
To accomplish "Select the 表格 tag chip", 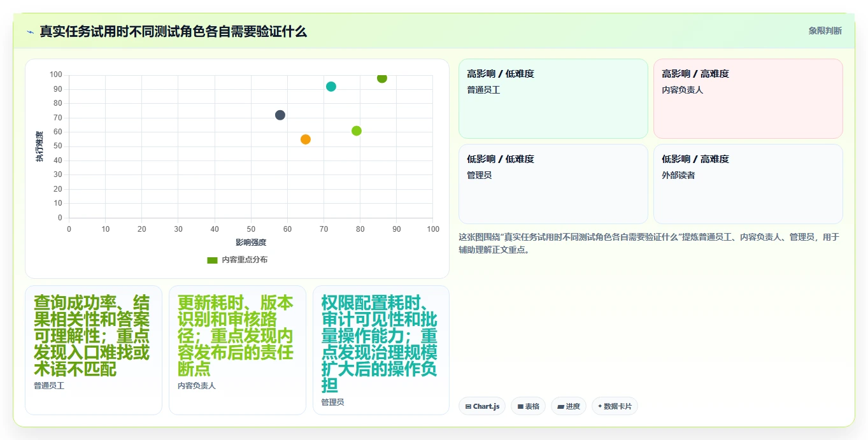I will click(x=528, y=406).
